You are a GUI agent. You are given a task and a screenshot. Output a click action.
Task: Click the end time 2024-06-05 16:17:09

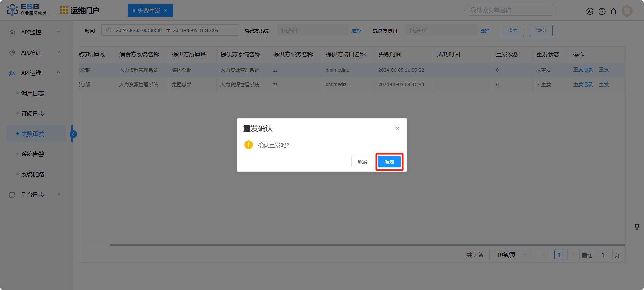[x=195, y=30]
